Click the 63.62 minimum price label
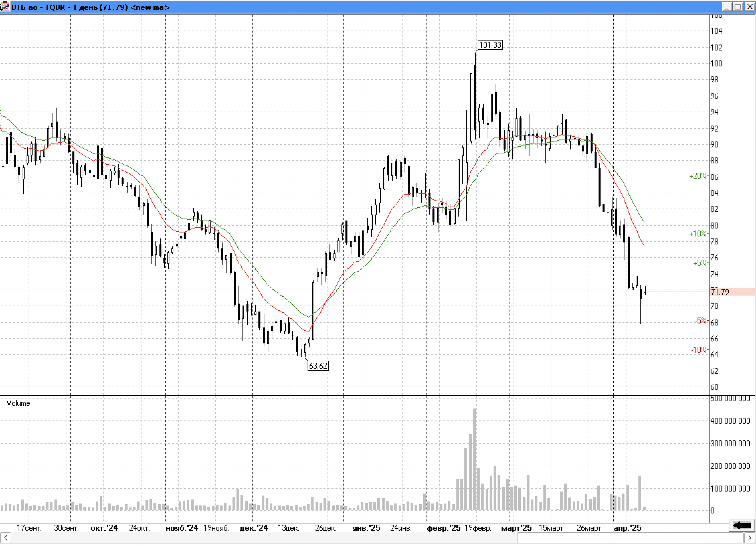756x546 pixels. pyautogui.click(x=318, y=366)
